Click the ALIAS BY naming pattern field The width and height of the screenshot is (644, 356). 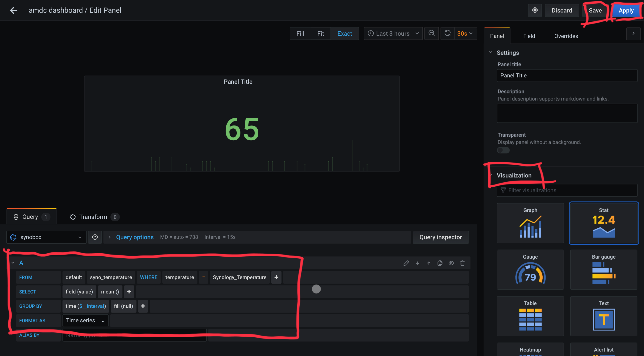coord(135,335)
